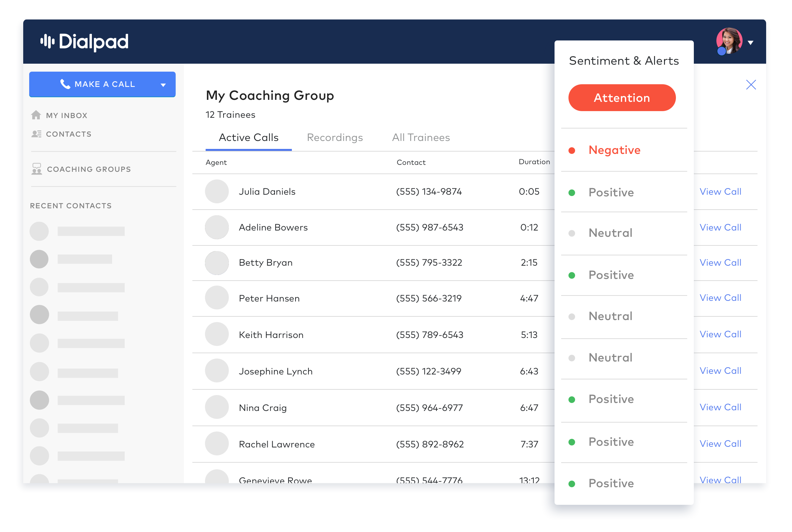Click the Coaching Groups icon
This screenshot has height=532, width=792.
click(36, 169)
